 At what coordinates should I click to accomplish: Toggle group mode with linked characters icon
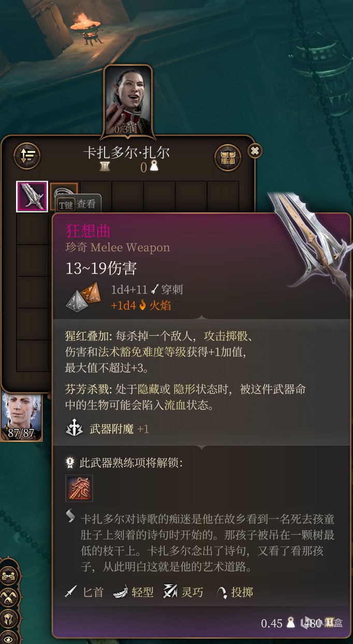pyautogui.click(x=9, y=576)
